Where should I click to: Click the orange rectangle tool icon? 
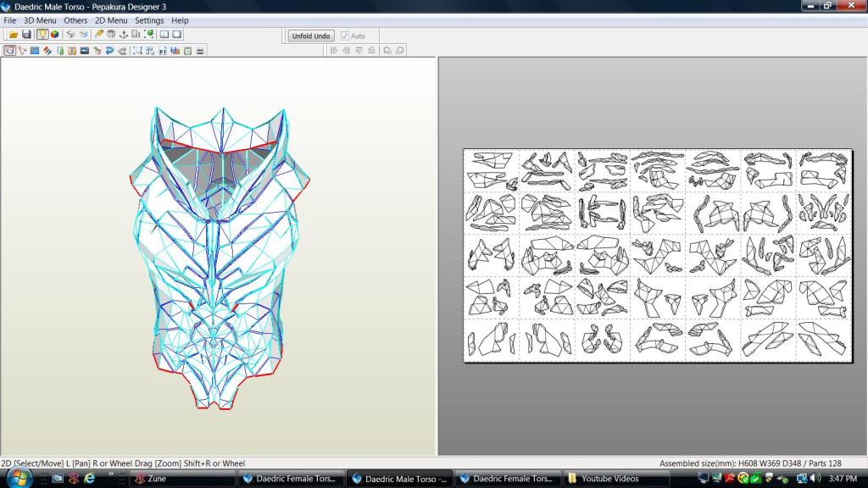click(72, 51)
